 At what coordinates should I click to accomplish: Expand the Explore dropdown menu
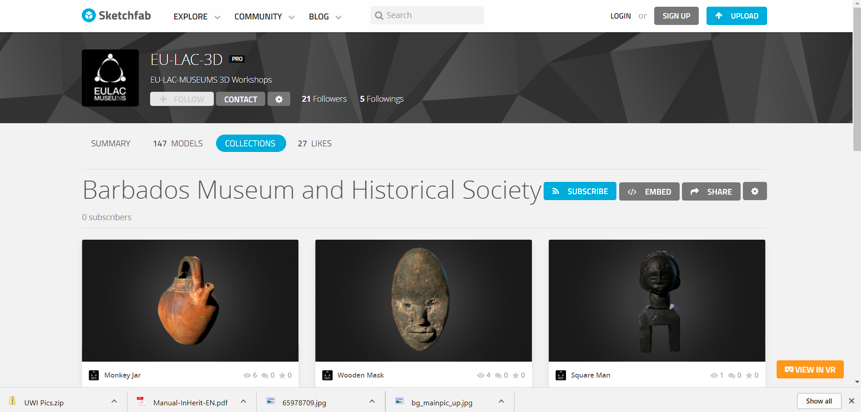click(197, 16)
